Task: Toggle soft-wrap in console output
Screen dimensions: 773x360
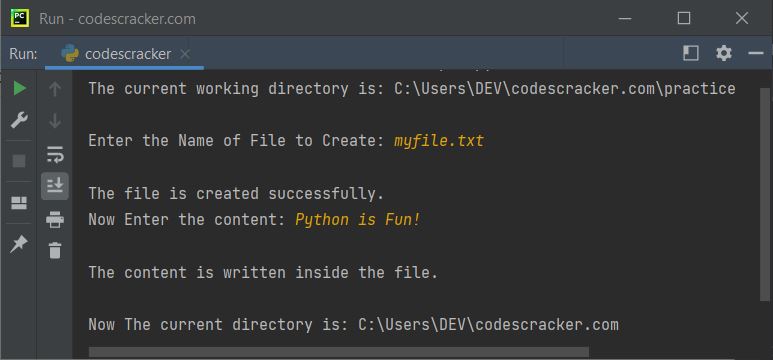Action: 55,154
